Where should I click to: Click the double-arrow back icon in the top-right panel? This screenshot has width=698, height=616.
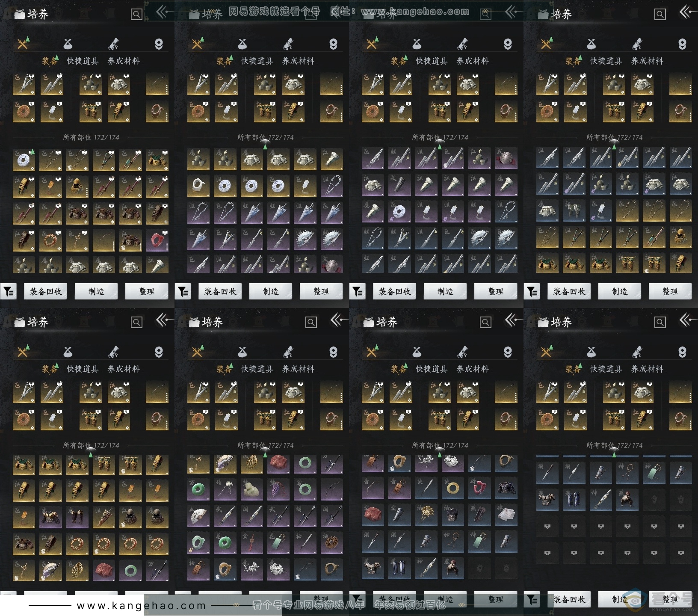[687, 12]
